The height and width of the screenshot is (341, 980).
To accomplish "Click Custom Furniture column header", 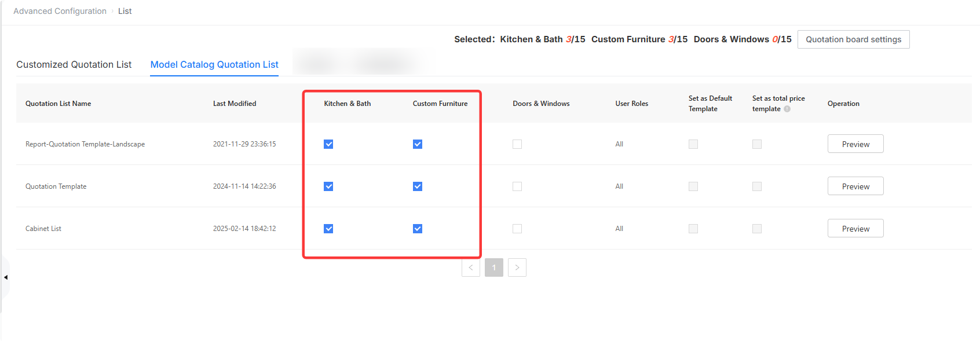I will click(x=440, y=104).
